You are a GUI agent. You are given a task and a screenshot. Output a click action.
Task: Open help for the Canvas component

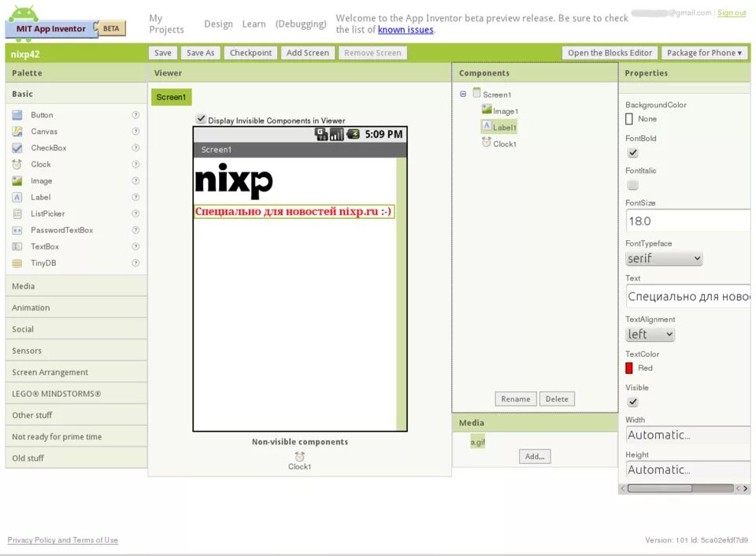(x=136, y=132)
